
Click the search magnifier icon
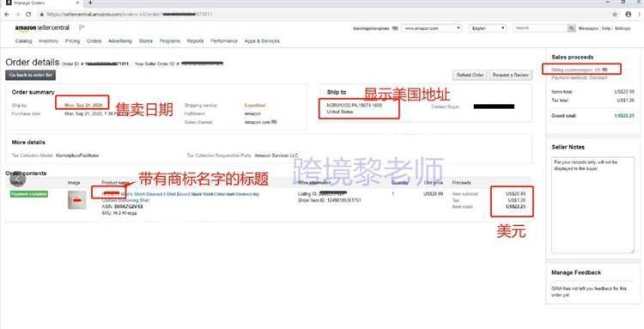[x=571, y=28]
